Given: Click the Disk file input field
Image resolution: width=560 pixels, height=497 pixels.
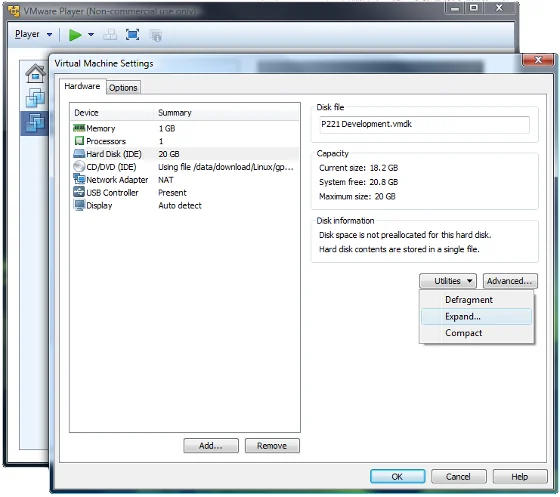Looking at the screenshot, I should pyautogui.click(x=424, y=125).
